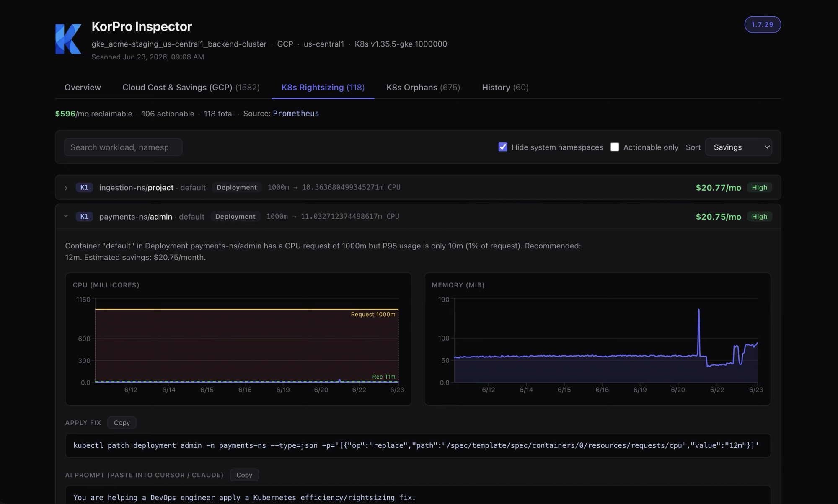Open the Sort dropdown set to Savings
This screenshot has height=504, width=838.
tap(738, 147)
